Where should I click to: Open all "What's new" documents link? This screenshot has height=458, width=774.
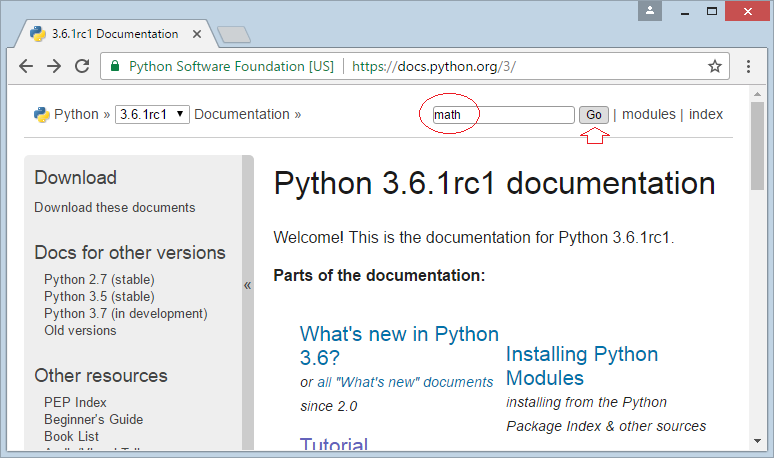(405, 382)
